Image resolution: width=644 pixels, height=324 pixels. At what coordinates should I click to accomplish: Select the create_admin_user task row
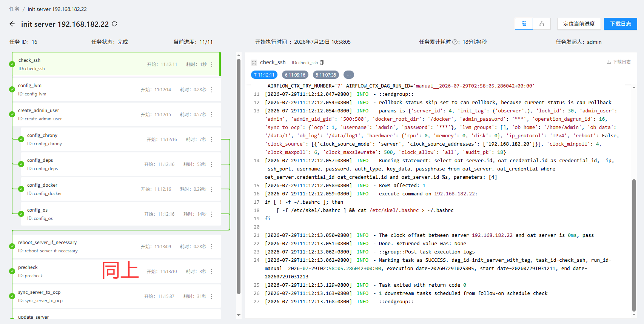tap(116, 114)
